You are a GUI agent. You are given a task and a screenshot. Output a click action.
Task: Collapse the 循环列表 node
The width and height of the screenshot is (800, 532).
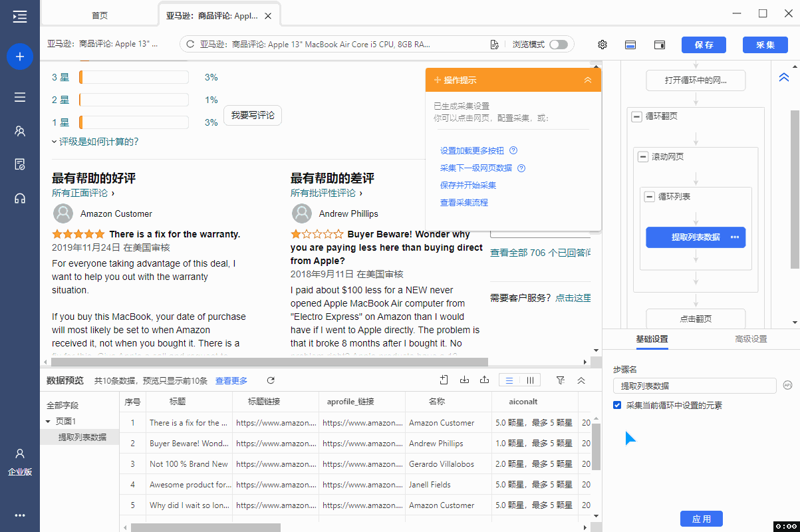coord(650,197)
